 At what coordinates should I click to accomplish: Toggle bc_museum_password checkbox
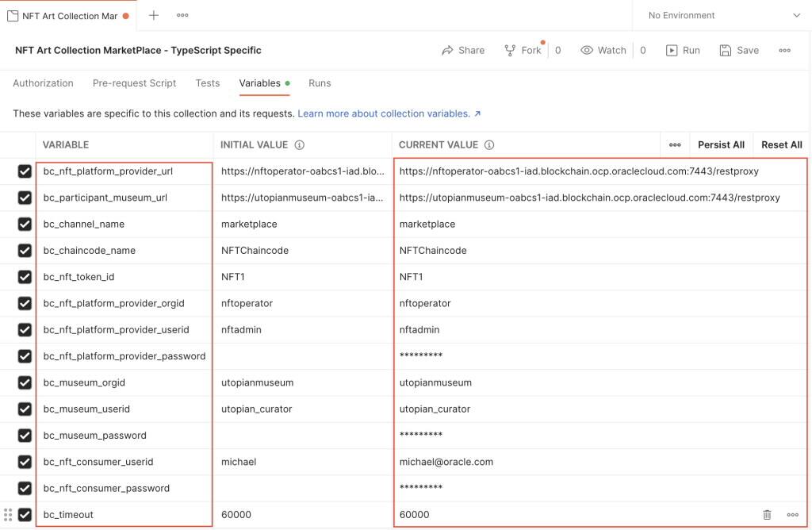click(25, 436)
